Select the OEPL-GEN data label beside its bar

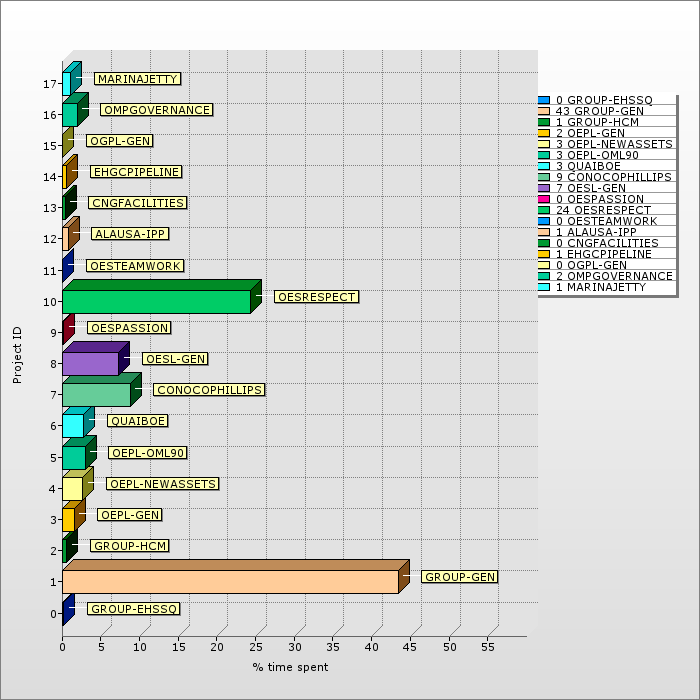pos(130,515)
